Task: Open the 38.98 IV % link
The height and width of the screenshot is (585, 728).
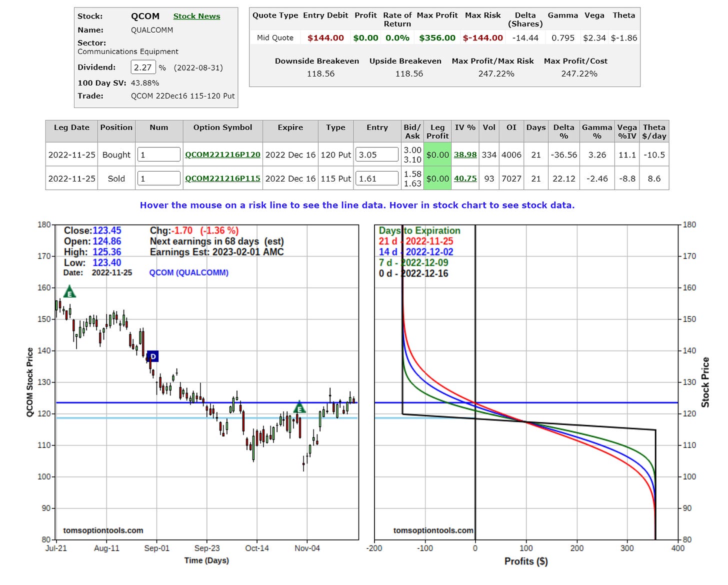Action: (x=465, y=154)
